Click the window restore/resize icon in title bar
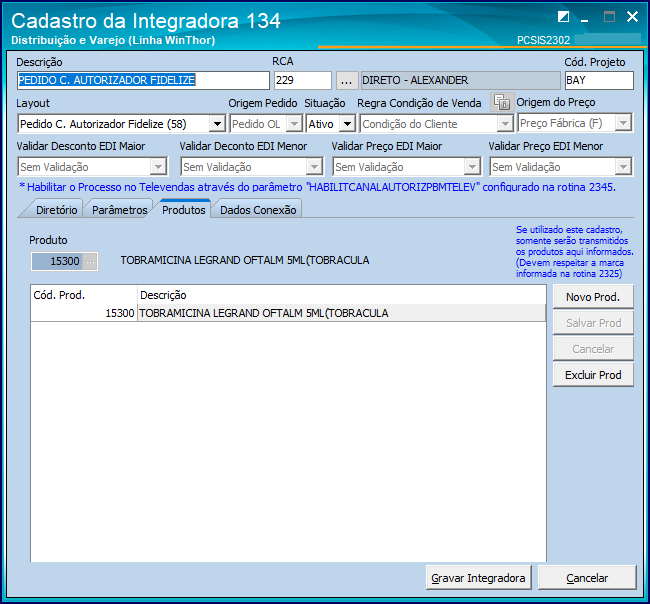The height and width of the screenshot is (604, 650). tap(563, 17)
